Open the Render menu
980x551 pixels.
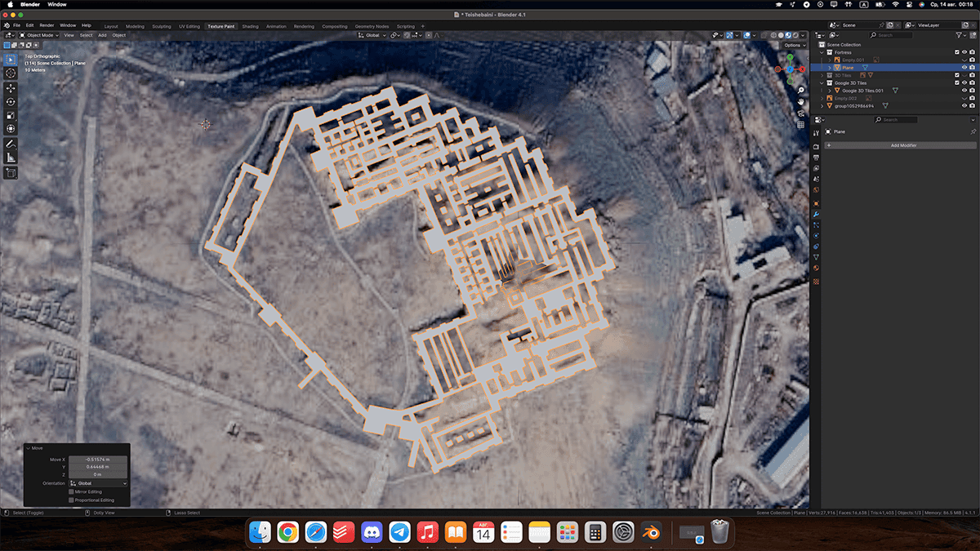pos(47,25)
